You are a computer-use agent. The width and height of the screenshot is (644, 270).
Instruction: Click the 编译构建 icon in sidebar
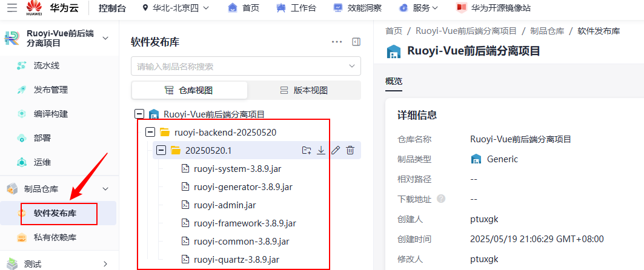point(22,114)
